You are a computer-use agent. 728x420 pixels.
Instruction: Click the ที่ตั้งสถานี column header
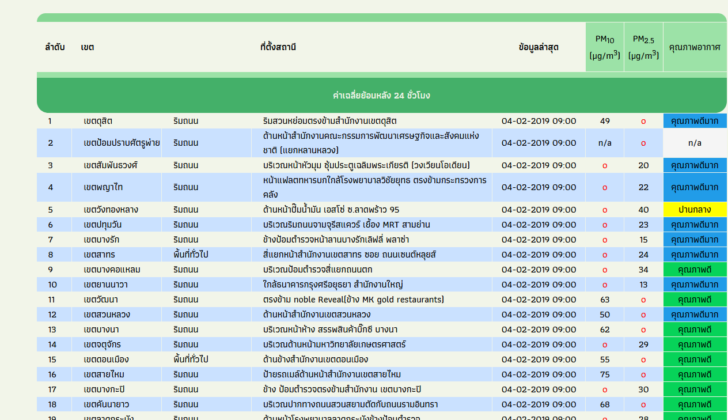pos(278,47)
